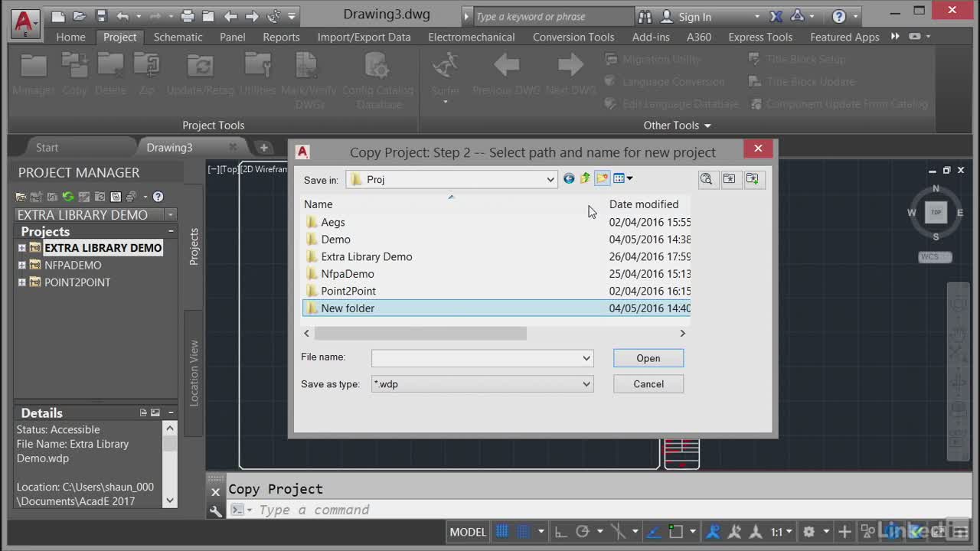
Task: Click the Open button in dialog
Action: click(648, 358)
